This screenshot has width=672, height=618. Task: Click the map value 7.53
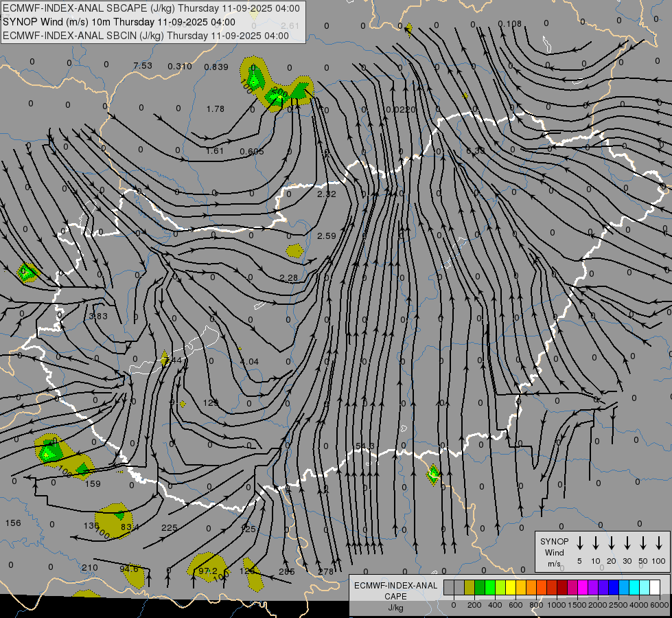coord(143,66)
